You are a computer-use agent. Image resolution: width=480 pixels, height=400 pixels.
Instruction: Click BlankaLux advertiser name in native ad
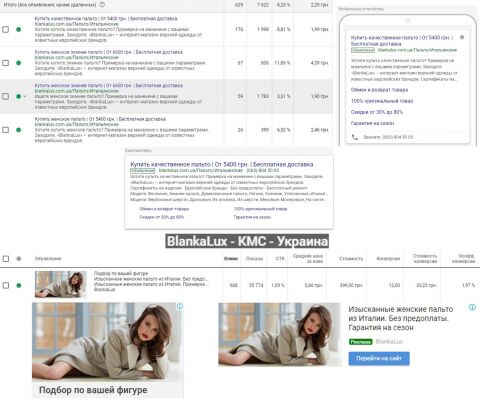click(389, 342)
